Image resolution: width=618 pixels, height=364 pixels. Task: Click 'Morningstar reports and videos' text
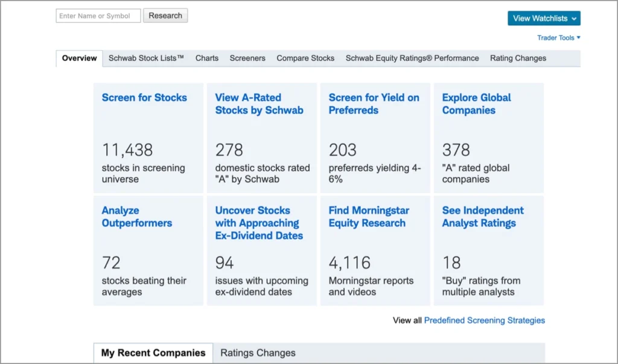[371, 286]
